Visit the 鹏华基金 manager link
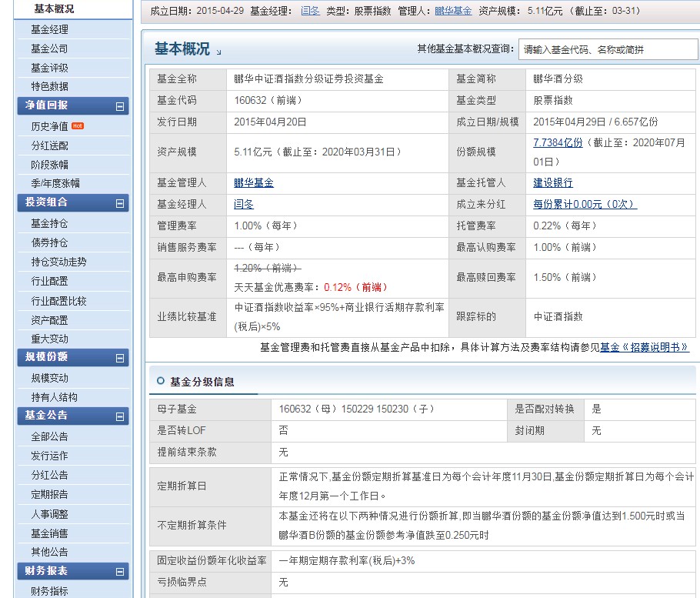Image resolution: width=700 pixels, height=598 pixels. pyautogui.click(x=255, y=182)
